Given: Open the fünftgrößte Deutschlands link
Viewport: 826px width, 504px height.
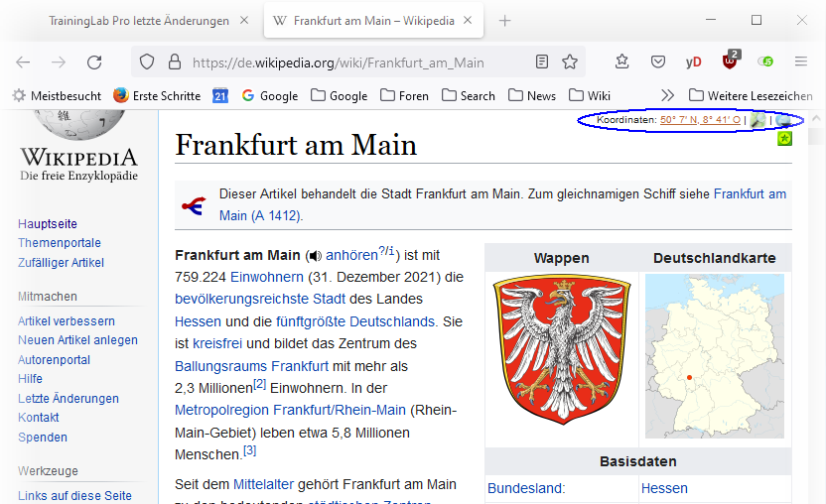Looking at the screenshot, I should coord(356,321).
